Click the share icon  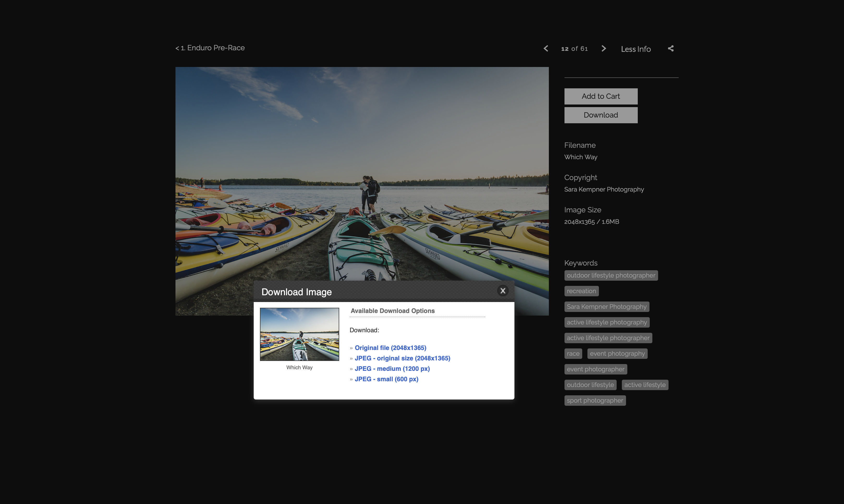[x=671, y=48]
